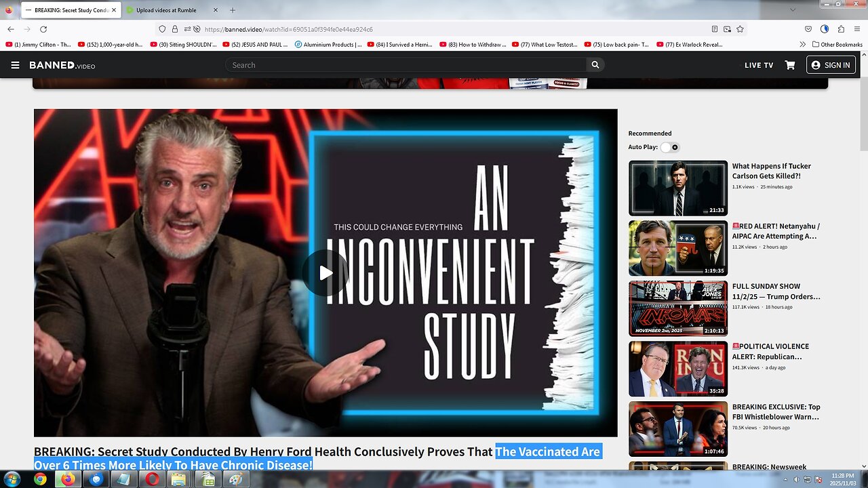Open the FULL SUNDAY SHOW 11/2/25 thumbnail
868x488 pixels.
click(x=678, y=308)
